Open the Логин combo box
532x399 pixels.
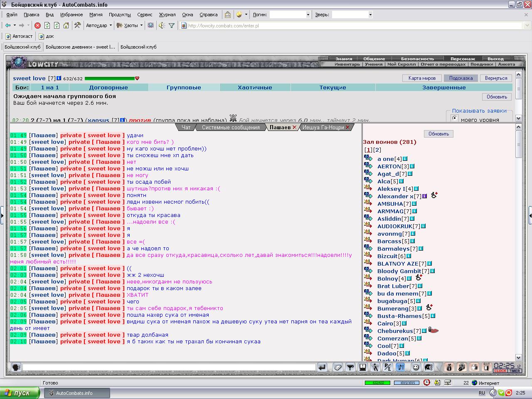pyautogui.click(x=290, y=15)
